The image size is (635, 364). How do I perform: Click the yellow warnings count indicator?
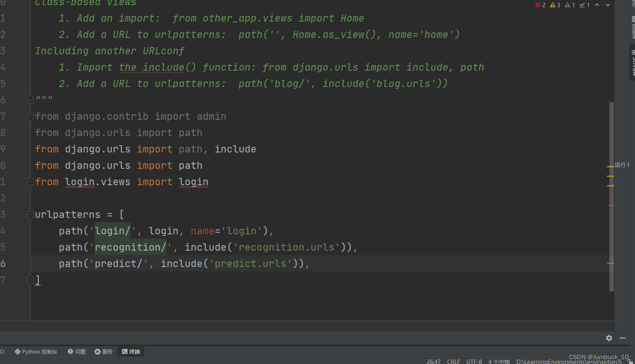[555, 5]
